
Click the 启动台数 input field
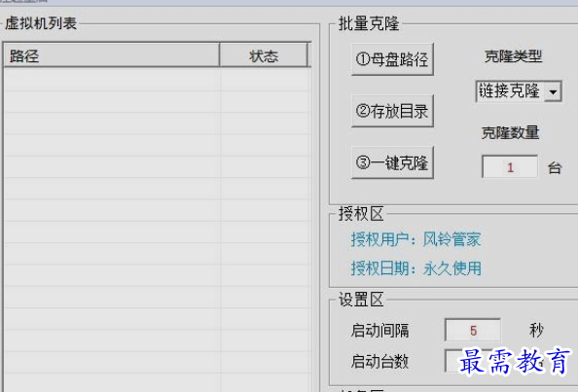pos(473,361)
